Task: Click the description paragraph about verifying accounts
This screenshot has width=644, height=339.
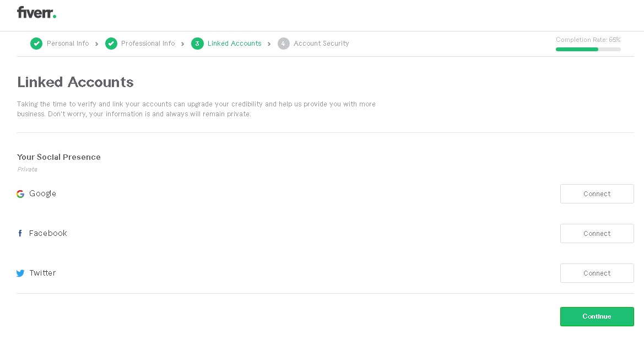Action: click(196, 109)
